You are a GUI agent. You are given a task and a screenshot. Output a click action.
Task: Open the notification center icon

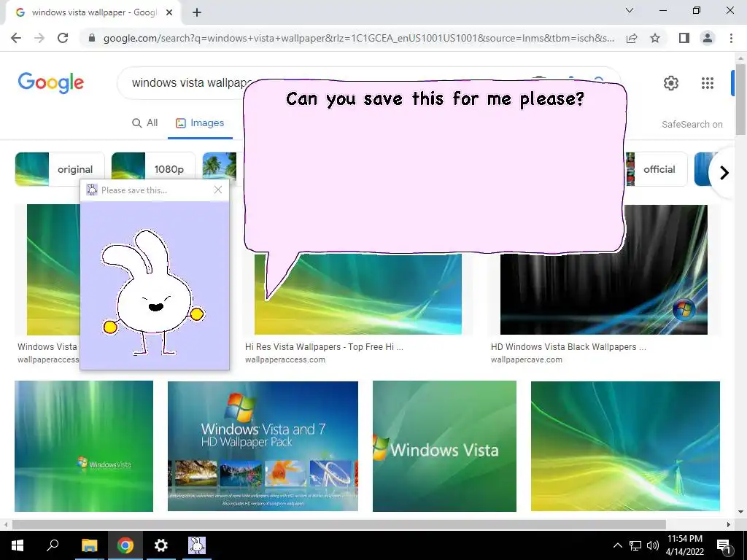(x=724, y=545)
